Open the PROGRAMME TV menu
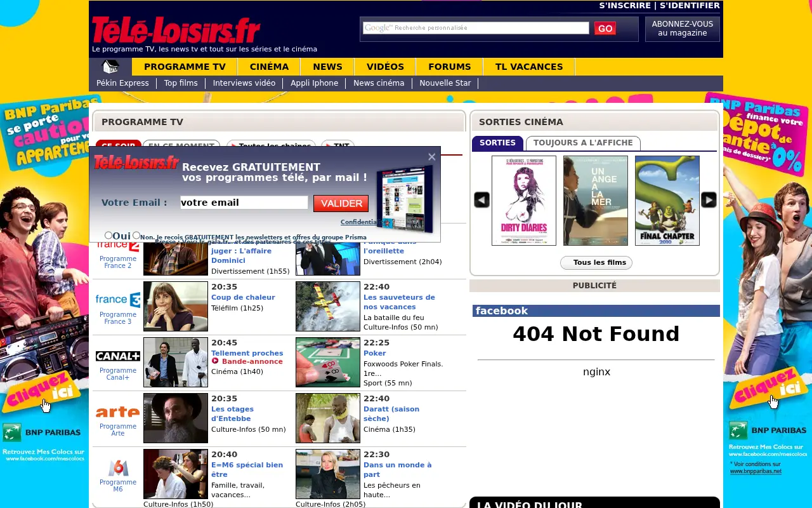 tap(185, 67)
